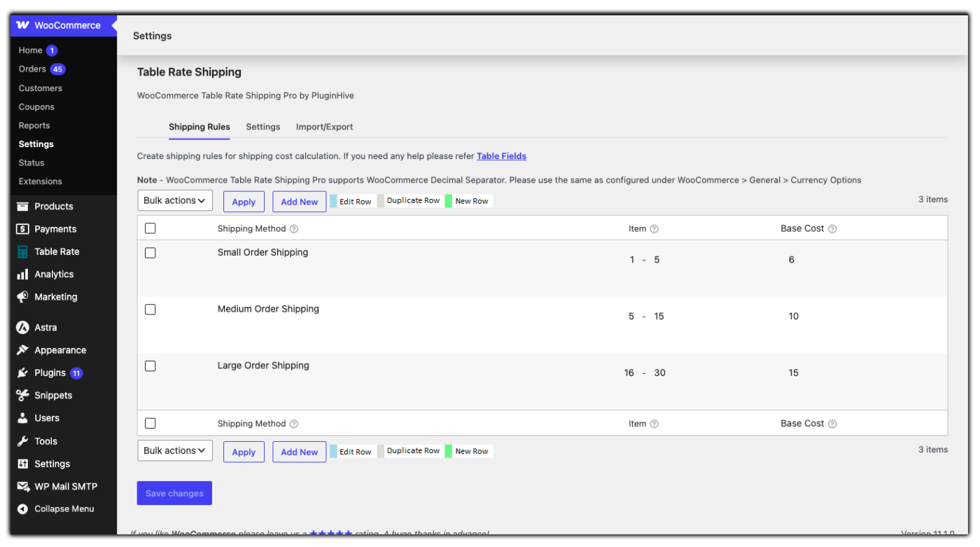The height and width of the screenshot is (547, 980).
Task: Click the Small Order Shipping method name
Action: (262, 252)
